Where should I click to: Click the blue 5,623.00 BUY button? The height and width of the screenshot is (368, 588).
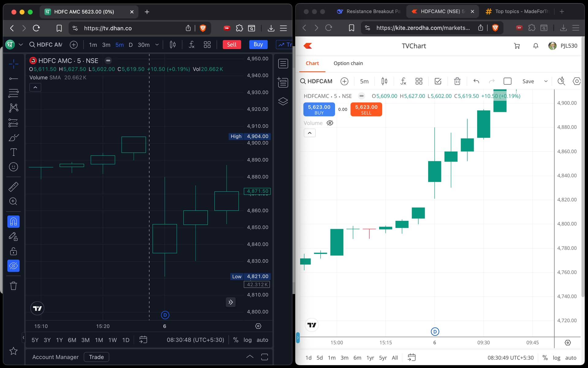point(319,109)
